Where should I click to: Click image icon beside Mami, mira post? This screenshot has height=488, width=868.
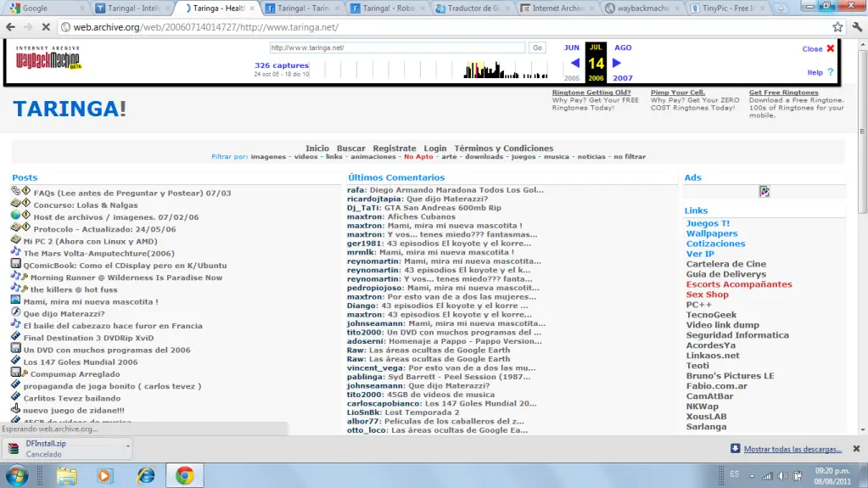pyautogui.click(x=15, y=300)
